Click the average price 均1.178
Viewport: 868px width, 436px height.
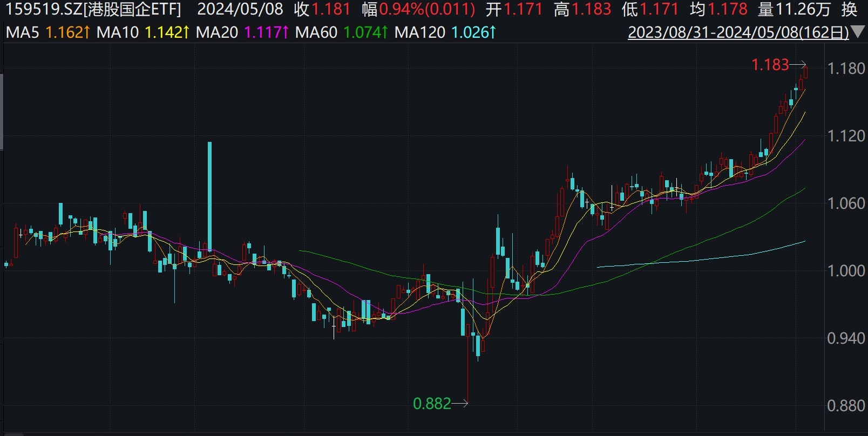pos(718,9)
